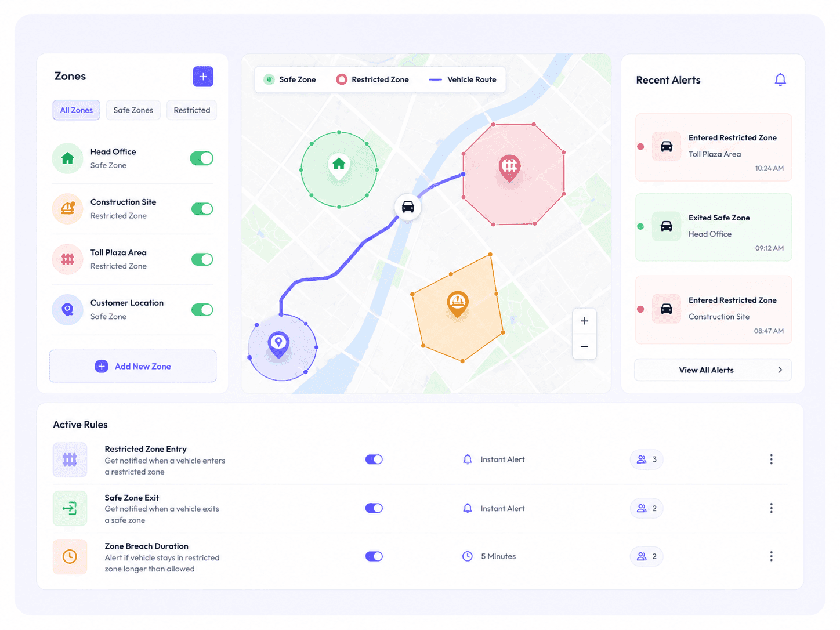Click the Zone Breach Duration rule title
The height and width of the screenshot is (630, 840).
click(x=147, y=546)
